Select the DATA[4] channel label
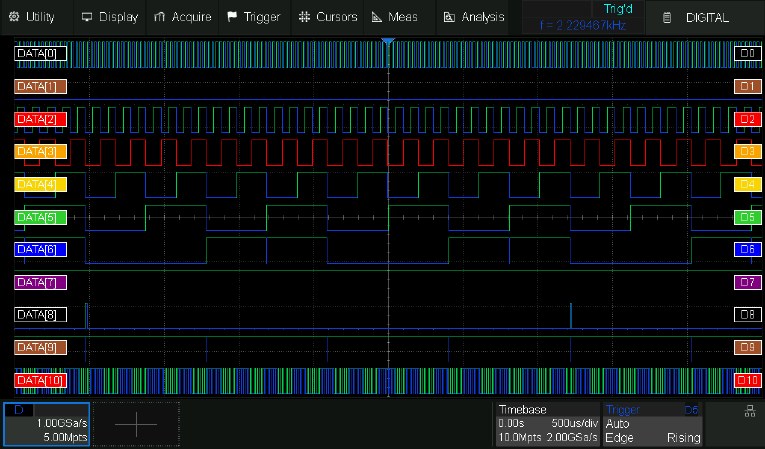This screenshot has height=449, width=765. click(40, 184)
